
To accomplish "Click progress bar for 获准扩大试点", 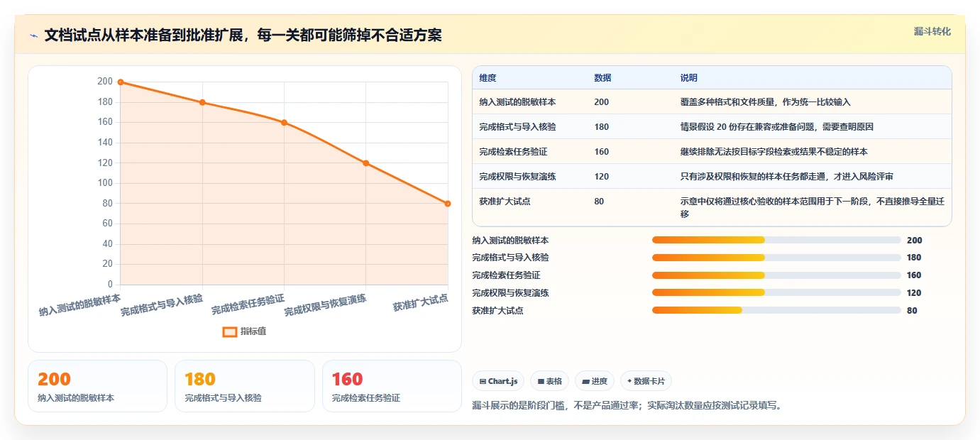I will [776, 310].
